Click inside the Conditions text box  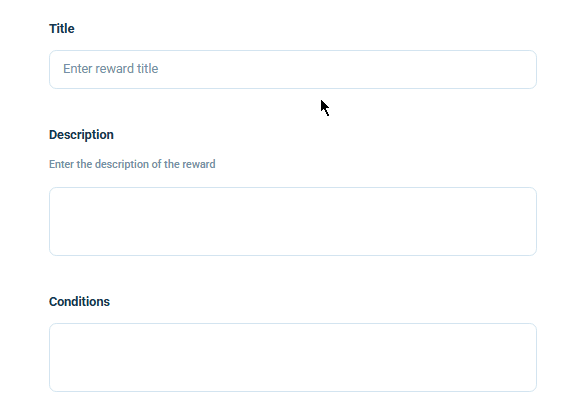[293, 357]
